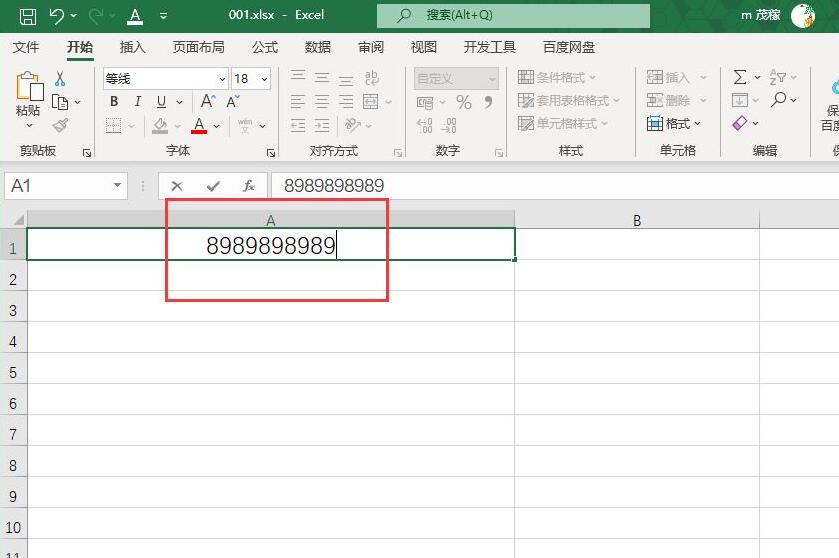839x558 pixels.
Task: Open the user account avatar
Action: [803, 16]
